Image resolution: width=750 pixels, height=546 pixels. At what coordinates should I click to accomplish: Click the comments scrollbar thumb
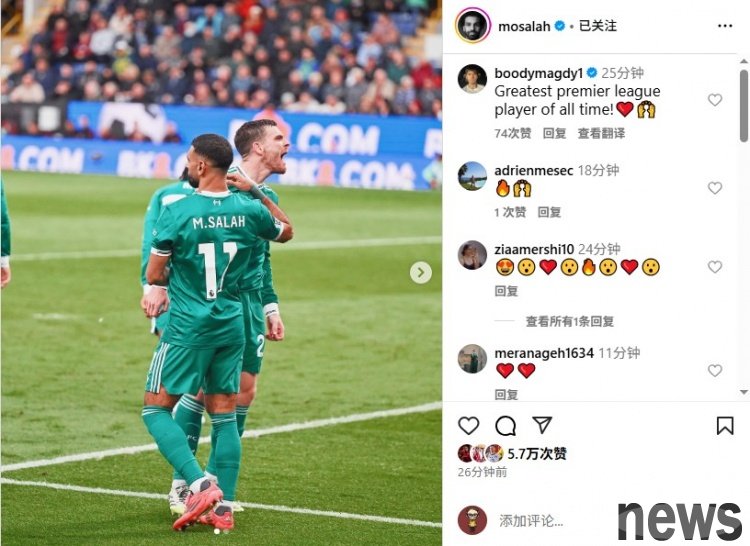(x=743, y=106)
